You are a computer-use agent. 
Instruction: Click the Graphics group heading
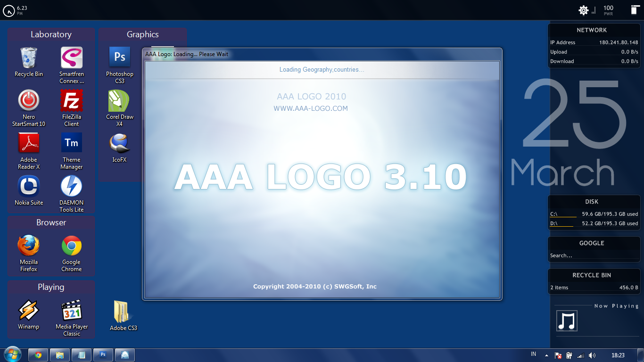(x=142, y=34)
